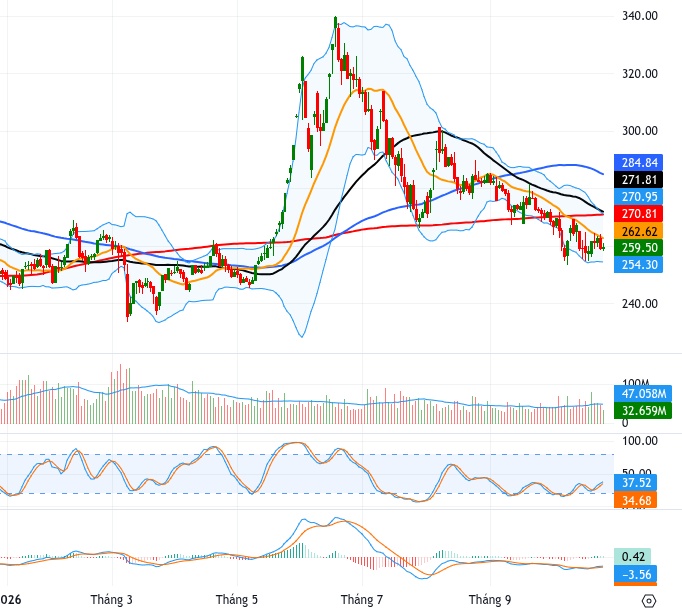The width and height of the screenshot is (682, 613).
Task: Open chart settings hexagon icon
Action: point(649,601)
